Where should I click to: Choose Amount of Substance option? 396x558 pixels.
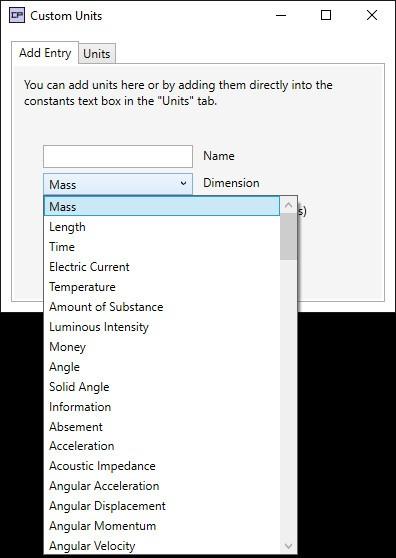[162, 307]
